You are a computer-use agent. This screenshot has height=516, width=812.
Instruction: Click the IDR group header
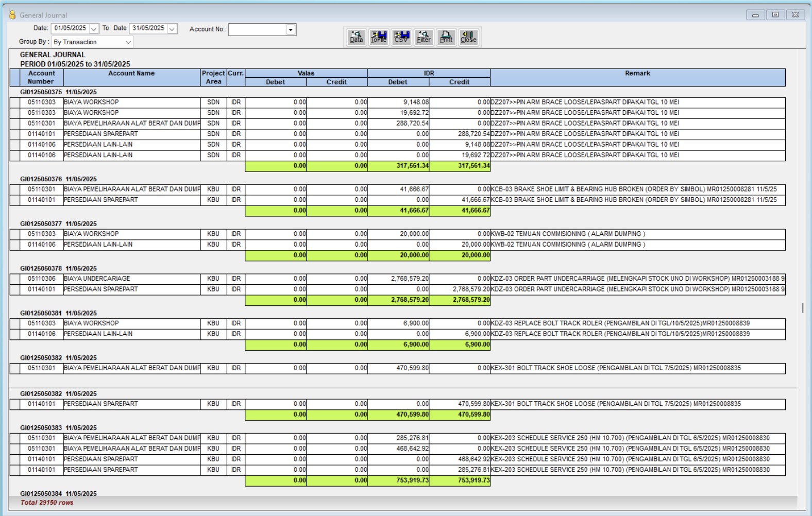pos(429,73)
